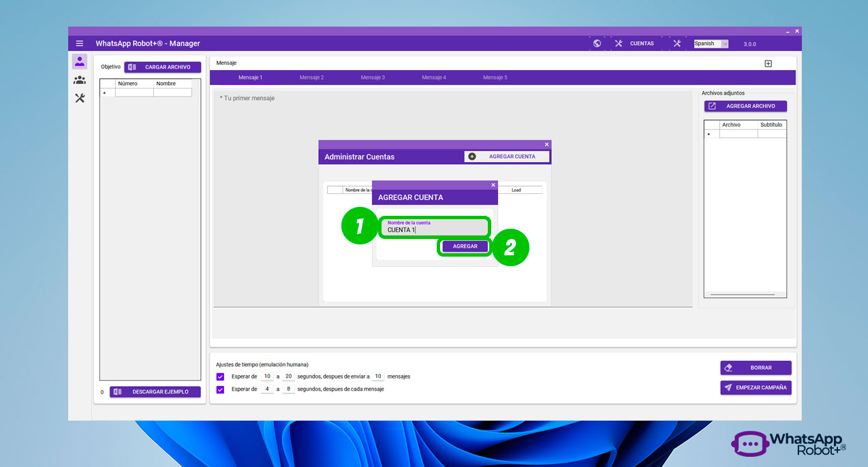Click the version number 3.0.0
The height and width of the screenshot is (467, 868).
749,44
